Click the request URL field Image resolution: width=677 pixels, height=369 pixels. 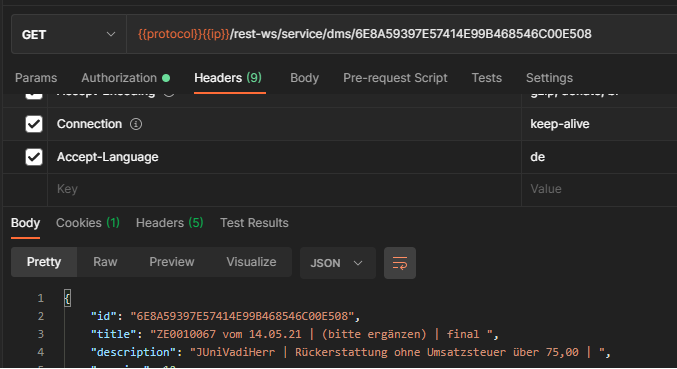pyautogui.click(x=402, y=34)
